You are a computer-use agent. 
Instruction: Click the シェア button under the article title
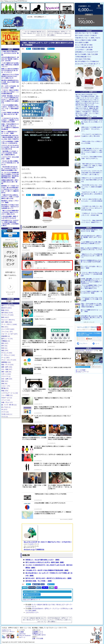point(43,49)
